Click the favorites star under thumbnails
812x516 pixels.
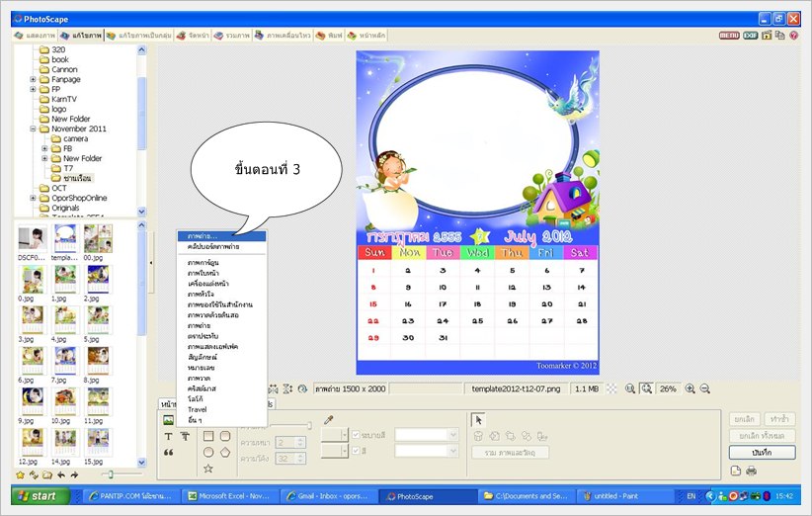pos(20,474)
